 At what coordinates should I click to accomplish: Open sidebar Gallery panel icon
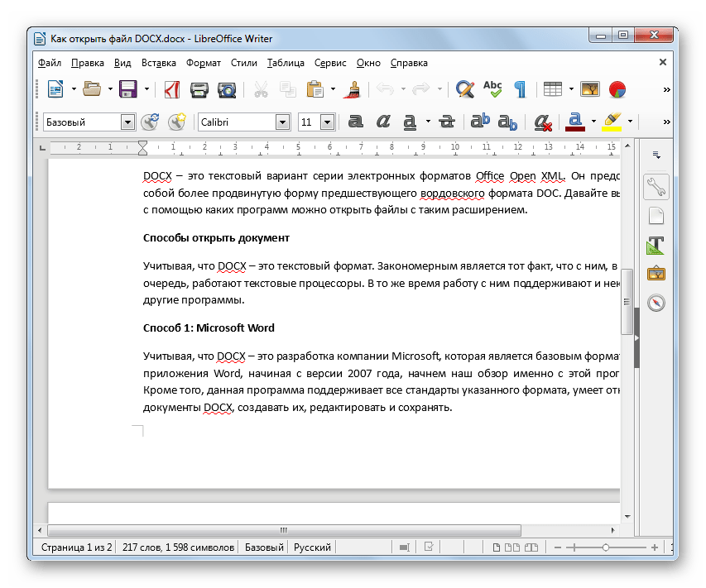(x=656, y=274)
